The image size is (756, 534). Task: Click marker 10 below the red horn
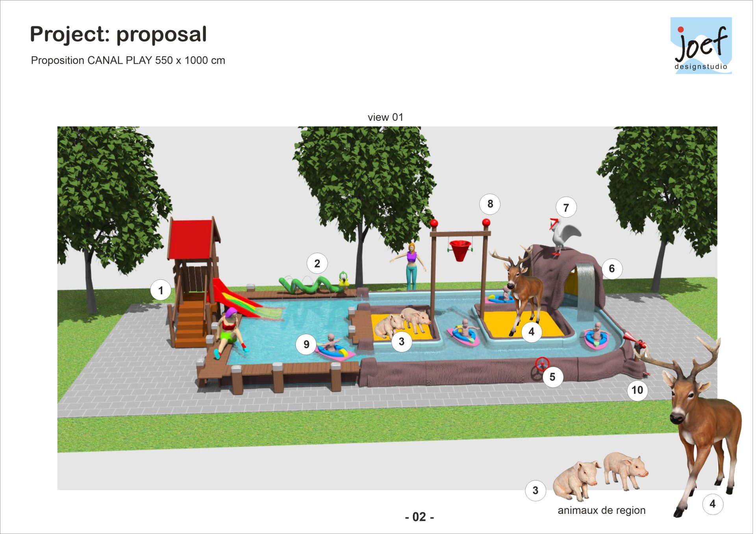click(x=637, y=390)
